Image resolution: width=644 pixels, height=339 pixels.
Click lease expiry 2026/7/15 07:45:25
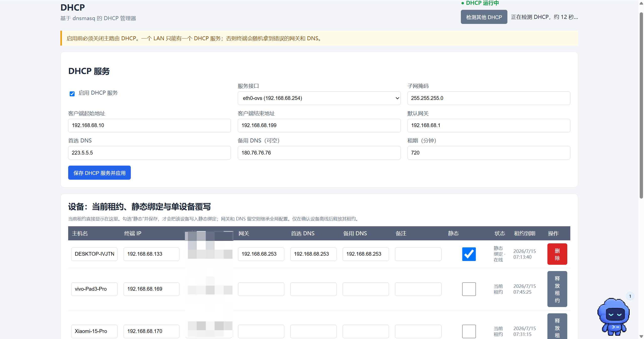point(525,289)
